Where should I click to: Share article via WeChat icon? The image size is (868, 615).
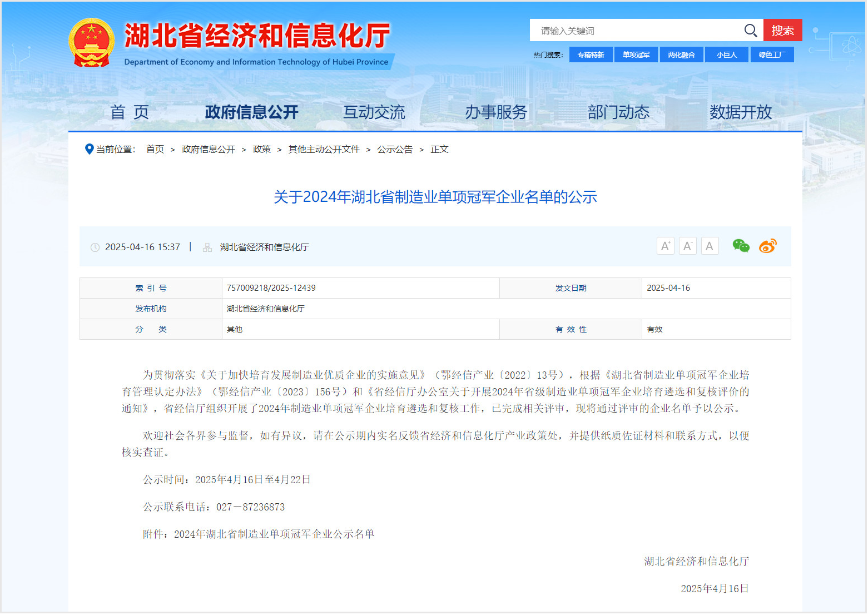point(741,246)
